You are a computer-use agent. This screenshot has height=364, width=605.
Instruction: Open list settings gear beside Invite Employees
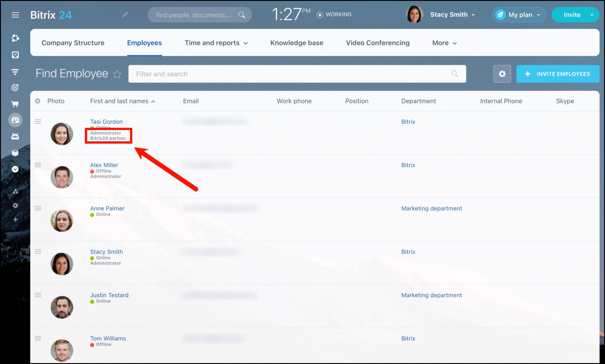click(502, 74)
